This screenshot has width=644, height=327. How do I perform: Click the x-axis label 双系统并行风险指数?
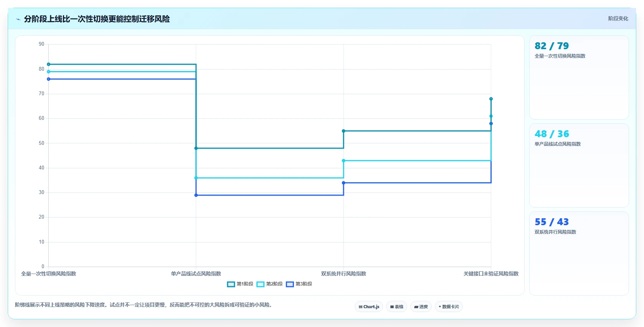tap(343, 274)
